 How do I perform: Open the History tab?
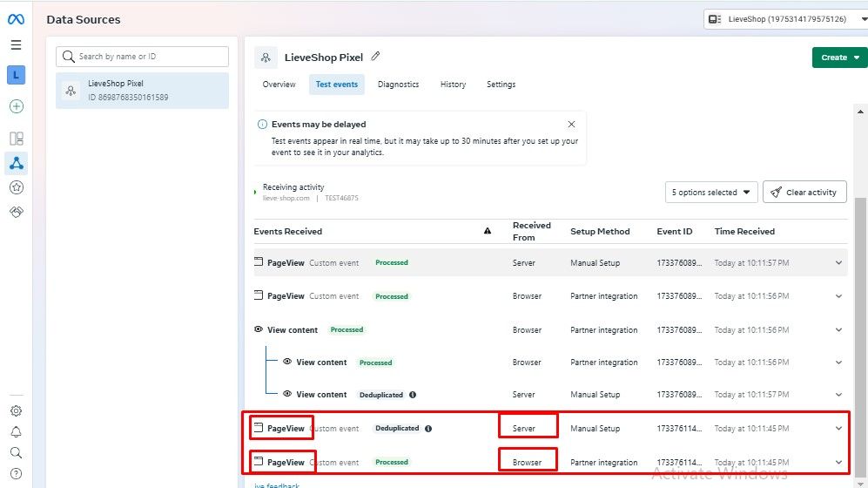click(453, 85)
